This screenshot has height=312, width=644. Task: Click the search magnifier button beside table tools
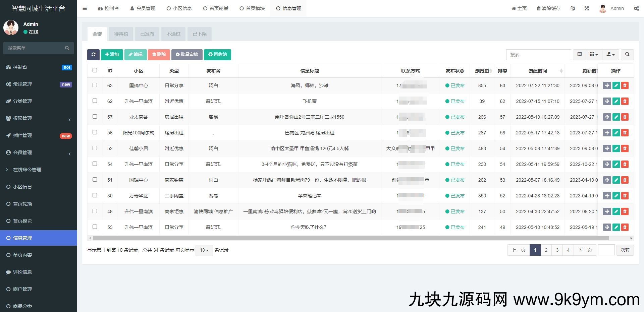pyautogui.click(x=627, y=55)
